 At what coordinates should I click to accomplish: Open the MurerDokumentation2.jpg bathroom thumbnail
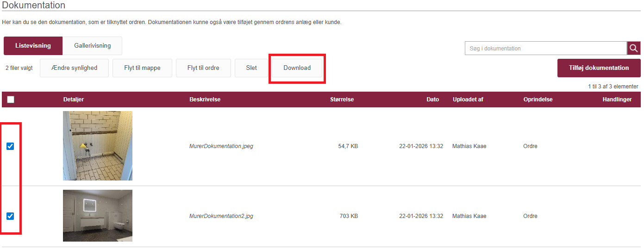coord(98,216)
